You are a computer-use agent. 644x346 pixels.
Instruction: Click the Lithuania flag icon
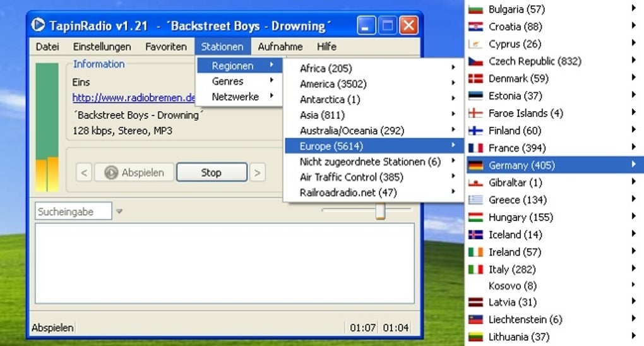475,337
